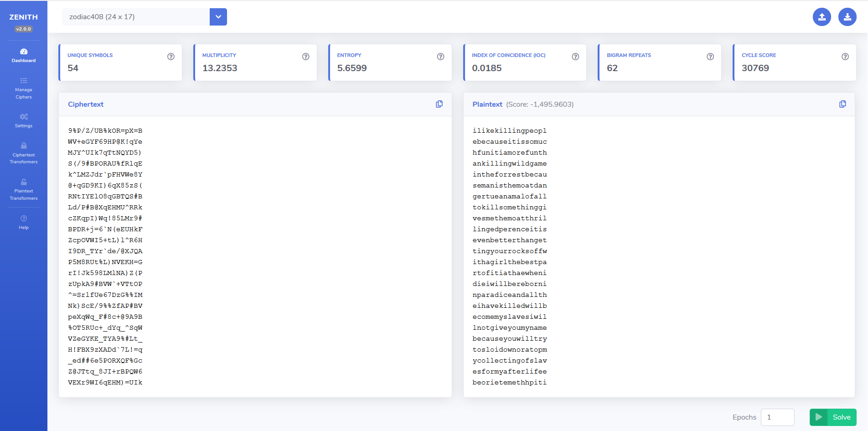Click the Solve button

point(833,417)
